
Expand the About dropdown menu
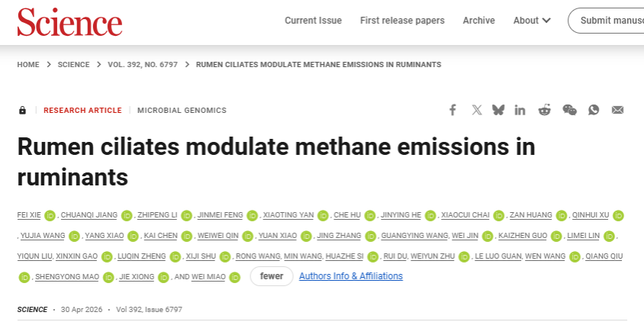tap(532, 21)
